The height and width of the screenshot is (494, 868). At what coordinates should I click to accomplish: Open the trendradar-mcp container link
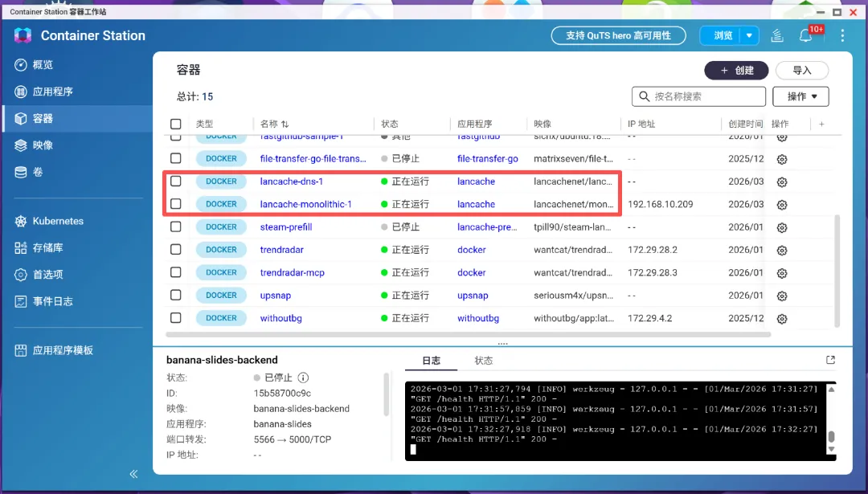click(293, 273)
